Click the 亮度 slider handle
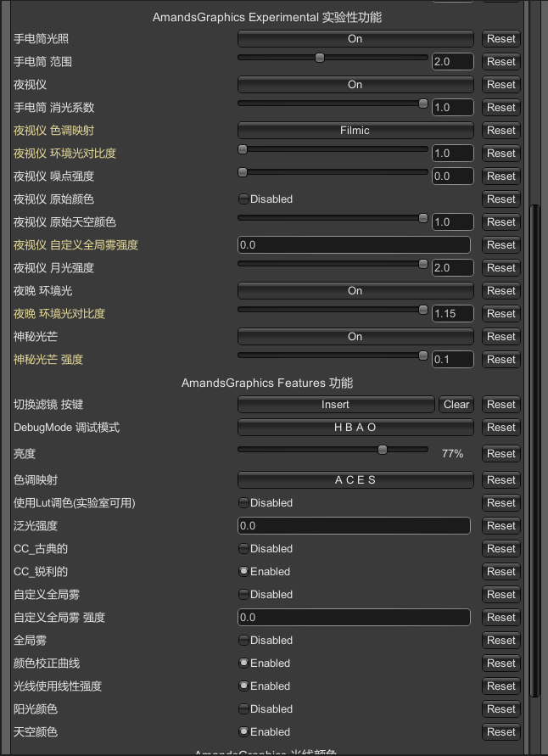This screenshot has width=548, height=756. 383,450
